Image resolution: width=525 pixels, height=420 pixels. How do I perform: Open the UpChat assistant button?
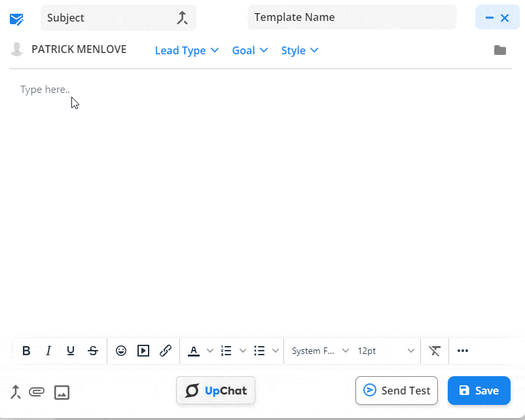pyautogui.click(x=215, y=391)
